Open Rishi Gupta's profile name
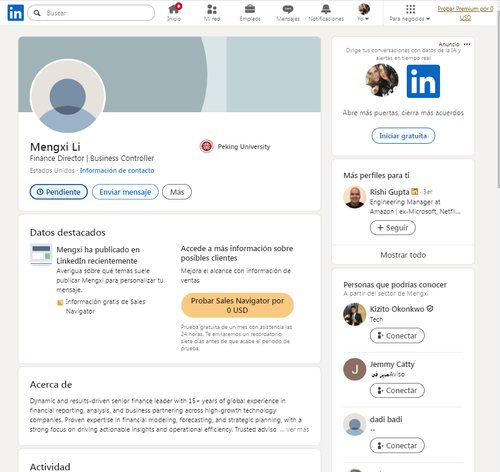Screen dimensions: 500x472 pos(389,192)
